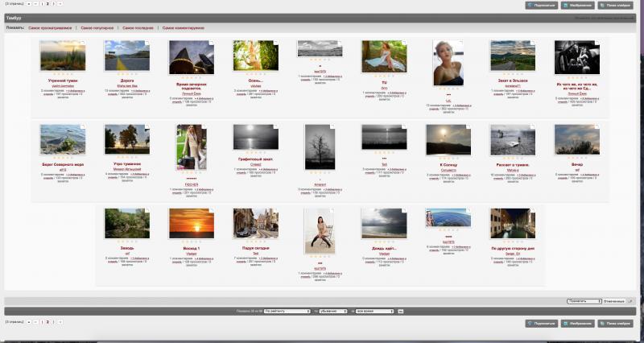Open page 1 in lower pagination
The height and width of the screenshot is (343, 644).
click(43, 322)
